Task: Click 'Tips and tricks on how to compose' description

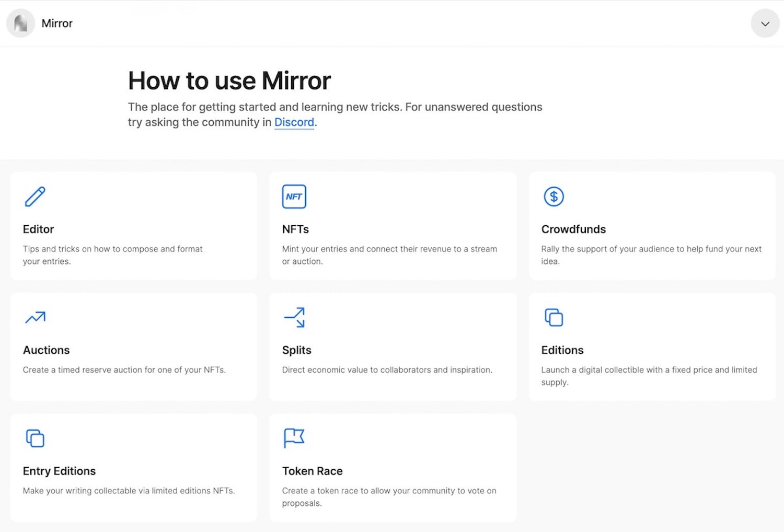Action: click(x=112, y=255)
